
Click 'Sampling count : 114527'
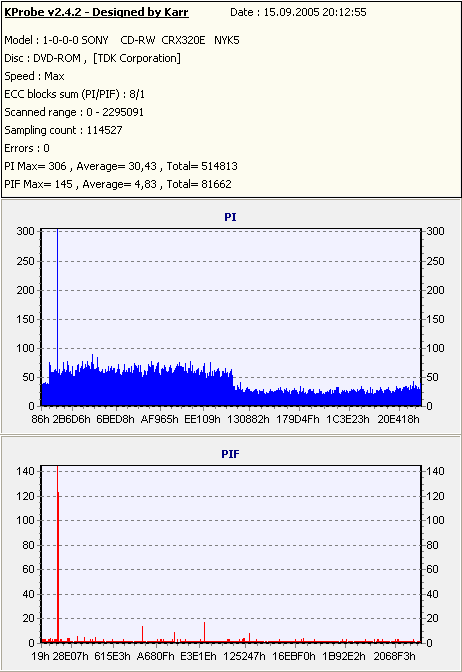(x=63, y=130)
